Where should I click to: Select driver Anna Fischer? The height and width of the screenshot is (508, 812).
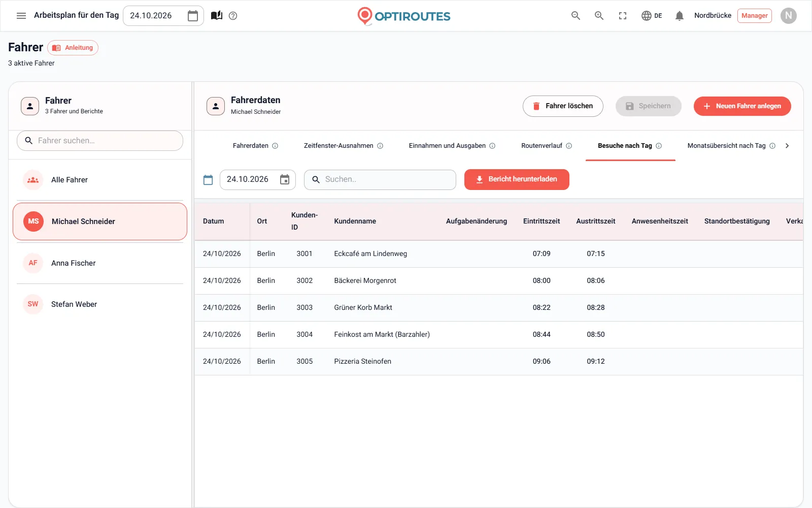tap(100, 263)
